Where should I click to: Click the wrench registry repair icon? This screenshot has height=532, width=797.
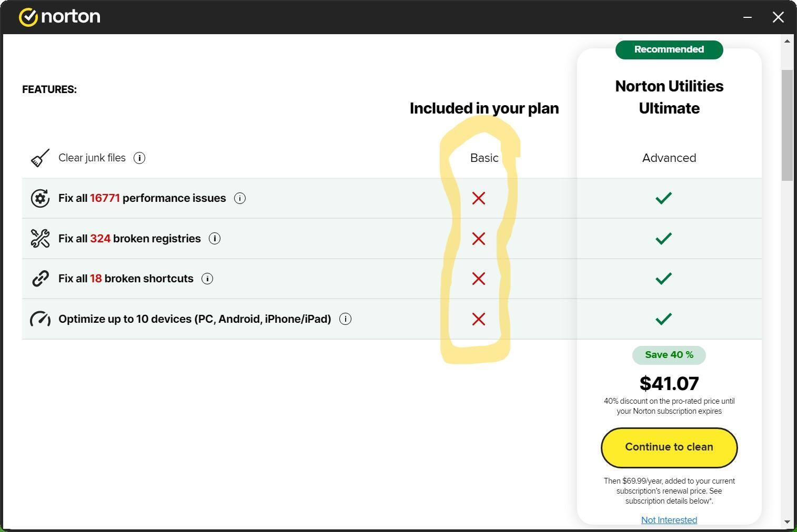[40, 239]
